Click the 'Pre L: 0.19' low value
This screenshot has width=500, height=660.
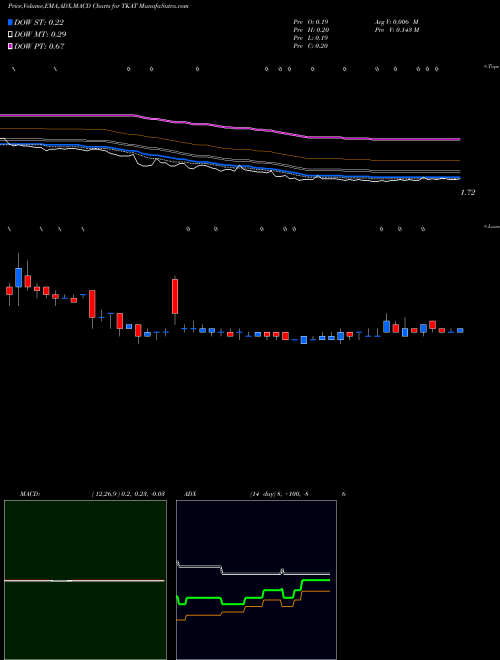(311, 38)
